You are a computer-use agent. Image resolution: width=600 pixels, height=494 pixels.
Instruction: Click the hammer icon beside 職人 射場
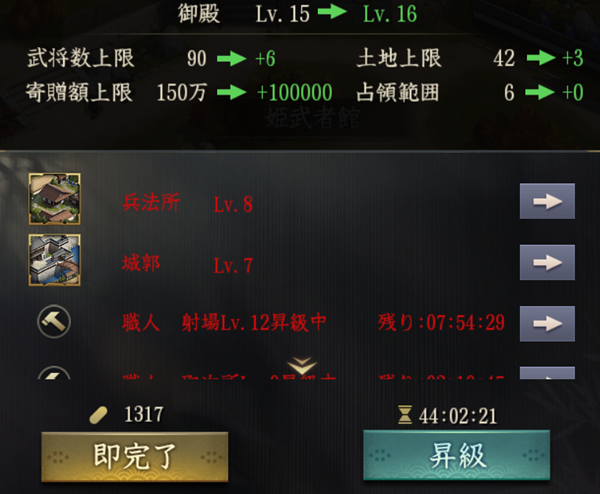coord(54,321)
